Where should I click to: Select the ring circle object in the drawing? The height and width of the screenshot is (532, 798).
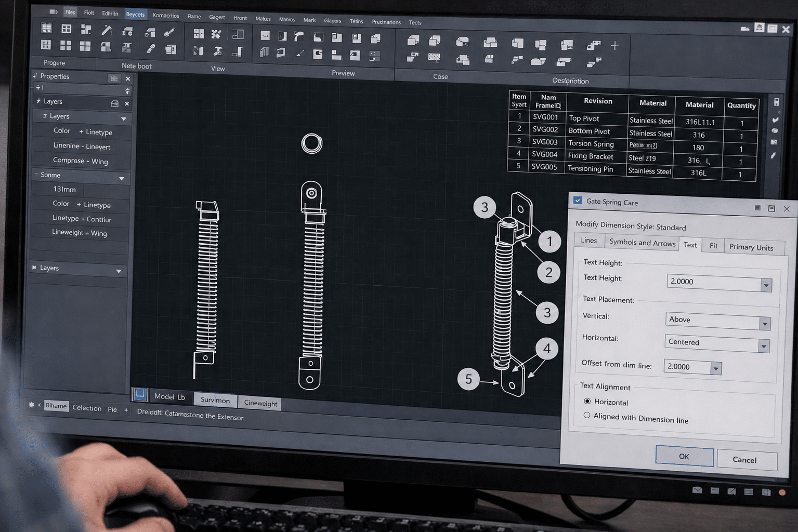[312, 143]
